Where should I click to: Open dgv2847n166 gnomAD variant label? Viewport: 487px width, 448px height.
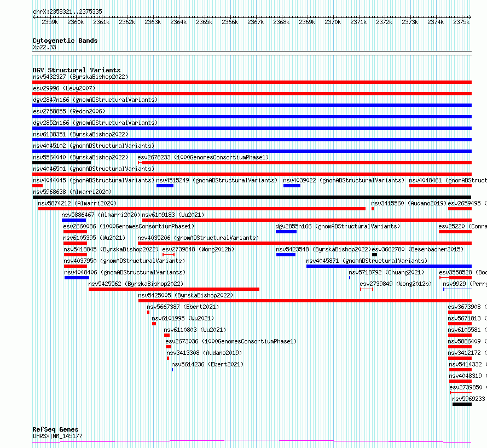(95, 100)
